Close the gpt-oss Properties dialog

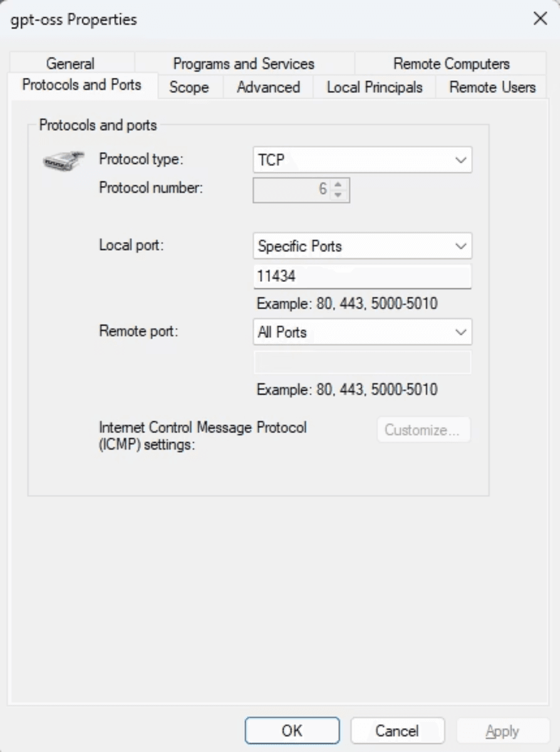[x=539, y=19]
